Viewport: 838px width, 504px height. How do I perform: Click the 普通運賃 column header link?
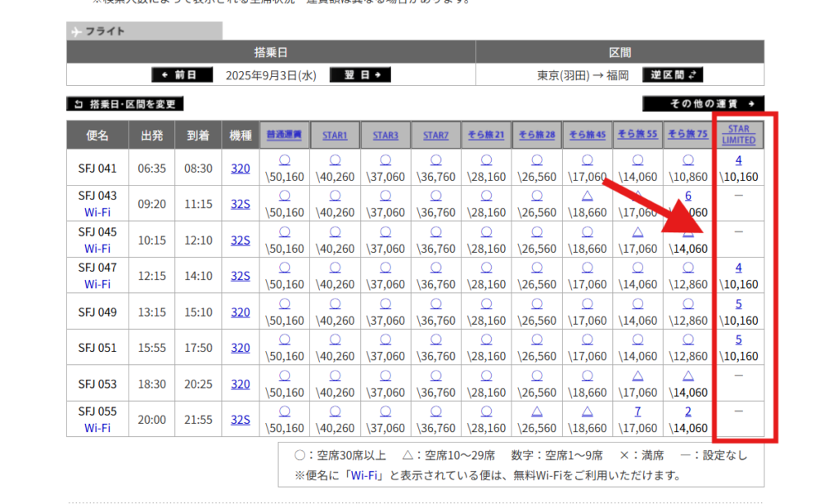[285, 134]
